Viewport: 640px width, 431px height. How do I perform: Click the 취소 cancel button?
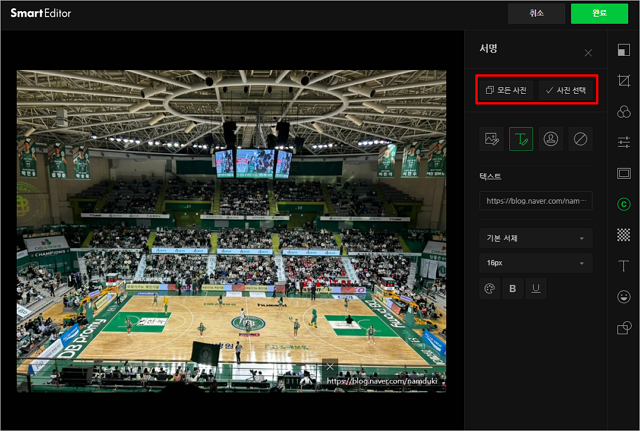tap(536, 14)
